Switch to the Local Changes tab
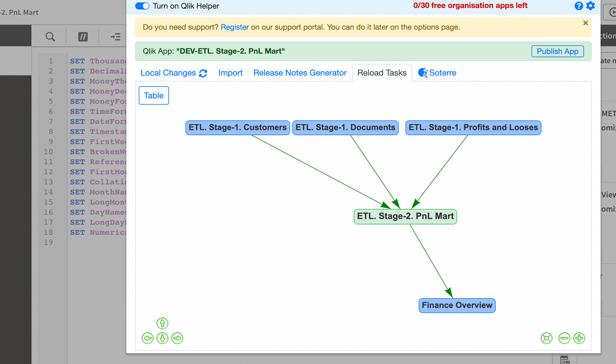The width and height of the screenshot is (616, 364). pyautogui.click(x=168, y=73)
